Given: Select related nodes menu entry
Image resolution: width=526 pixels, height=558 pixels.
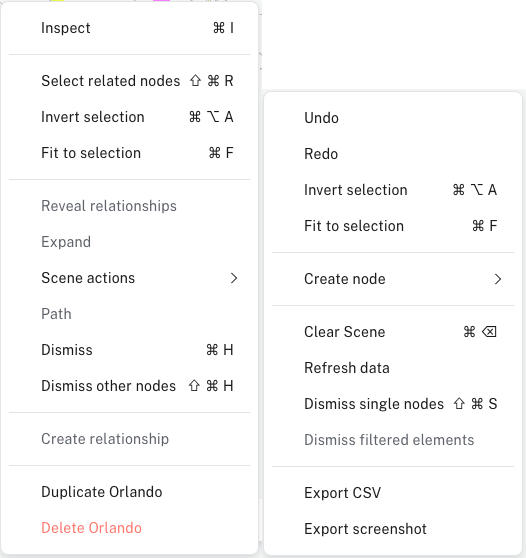Looking at the screenshot, I should point(130,81).
